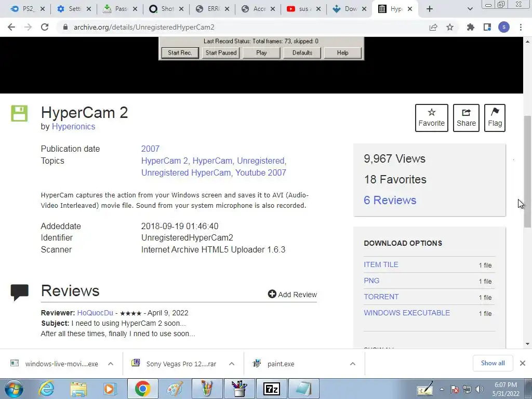532x399 pixels.
Task: Close the downloads bar
Action: (523, 363)
